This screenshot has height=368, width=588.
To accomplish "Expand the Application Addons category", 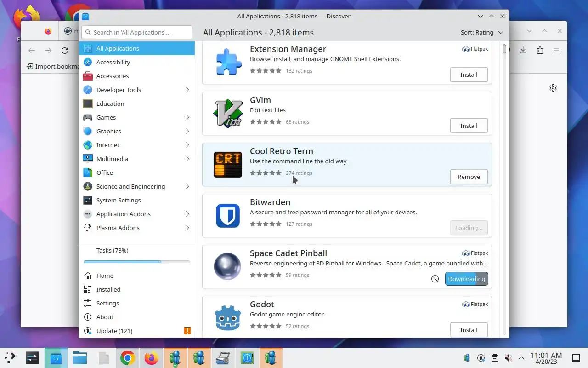I will tap(187, 214).
